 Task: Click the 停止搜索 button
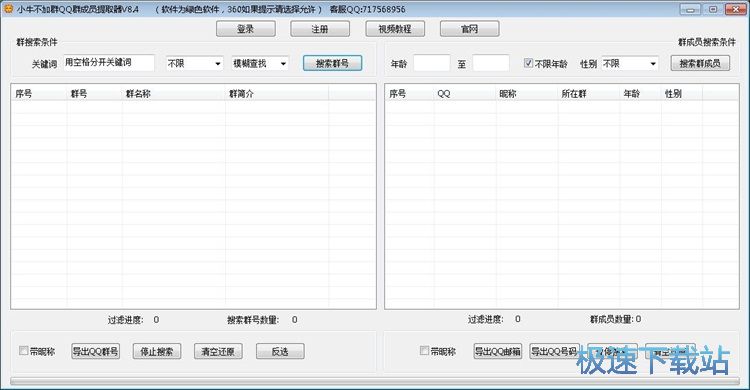pos(156,351)
